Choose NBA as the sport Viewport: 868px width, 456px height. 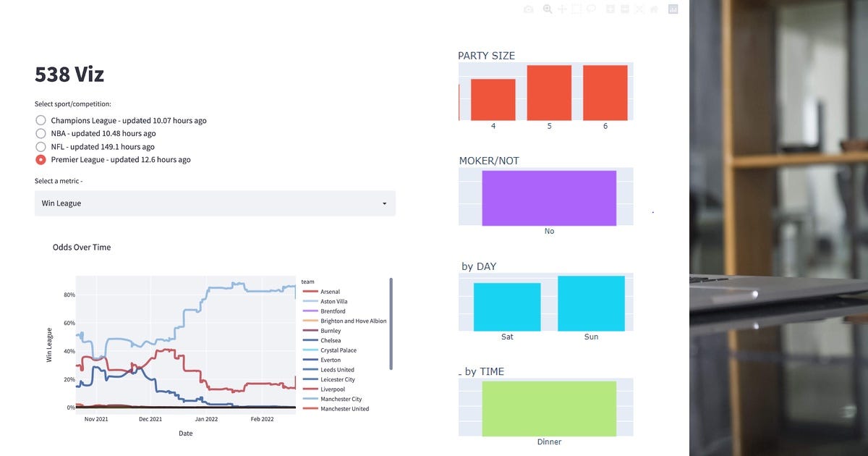click(41, 133)
